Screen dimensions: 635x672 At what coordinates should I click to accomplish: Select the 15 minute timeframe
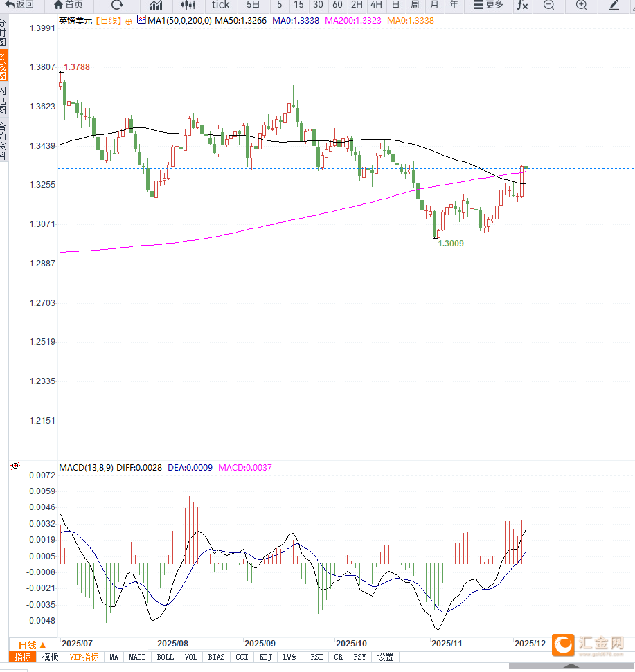point(298,5)
